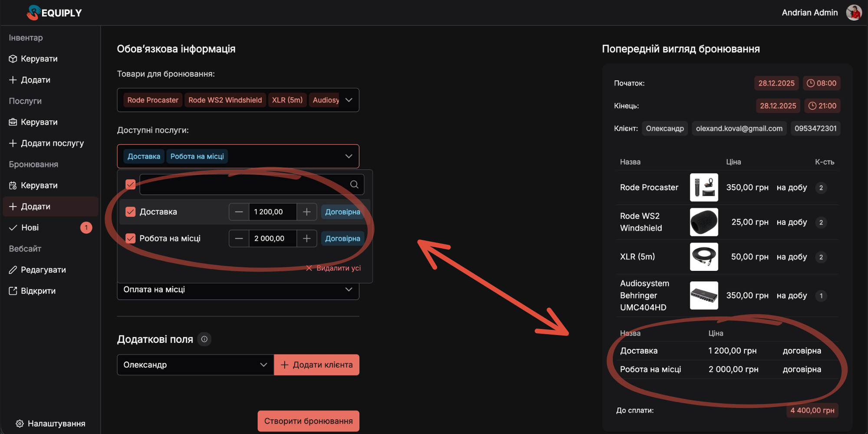Click the search magnifier icon in services dropdown
The width and height of the screenshot is (868, 434).
(354, 184)
